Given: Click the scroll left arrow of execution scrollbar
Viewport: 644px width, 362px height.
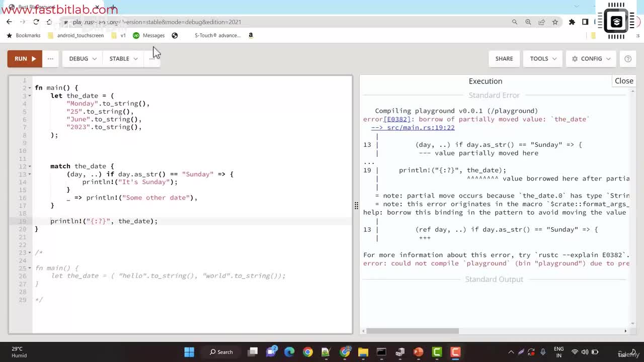Looking at the screenshot, I should pos(363,331).
